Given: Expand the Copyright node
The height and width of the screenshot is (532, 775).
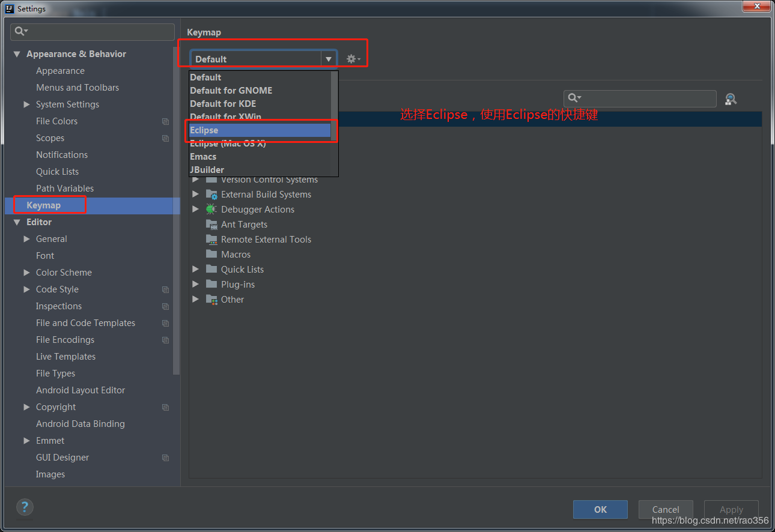Looking at the screenshot, I should pos(26,407).
